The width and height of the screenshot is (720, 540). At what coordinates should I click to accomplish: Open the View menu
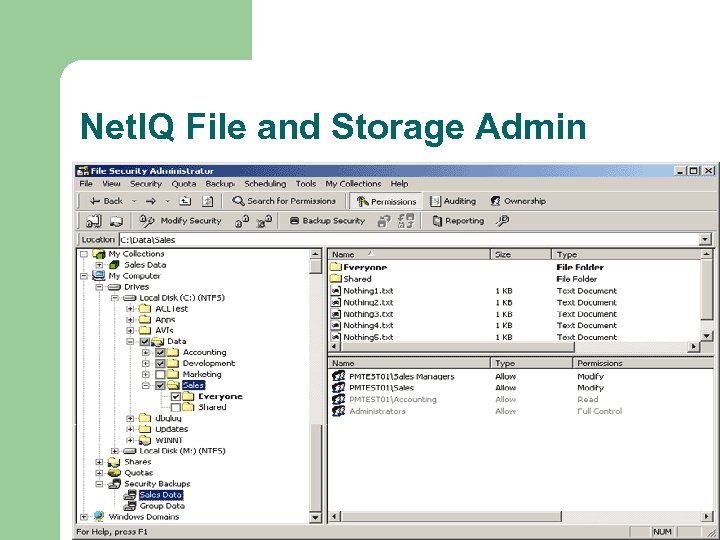(x=111, y=184)
